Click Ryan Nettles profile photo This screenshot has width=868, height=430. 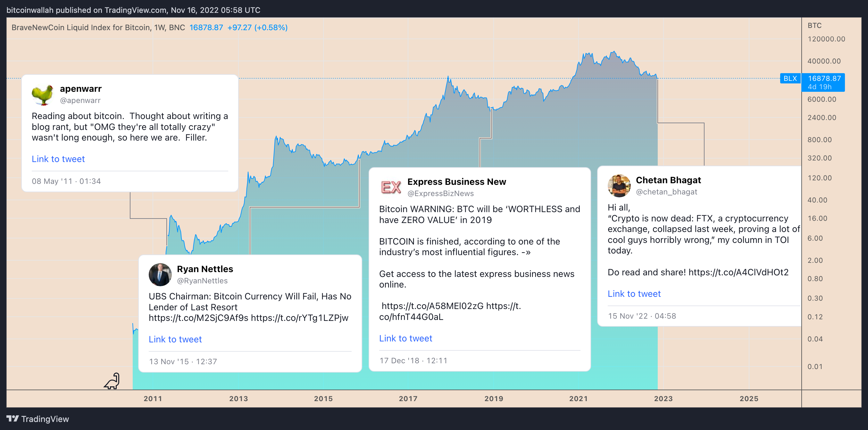coord(160,274)
